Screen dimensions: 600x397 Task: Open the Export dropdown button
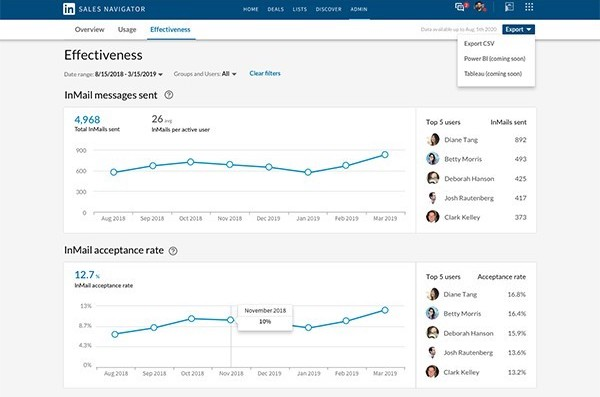tap(518, 29)
